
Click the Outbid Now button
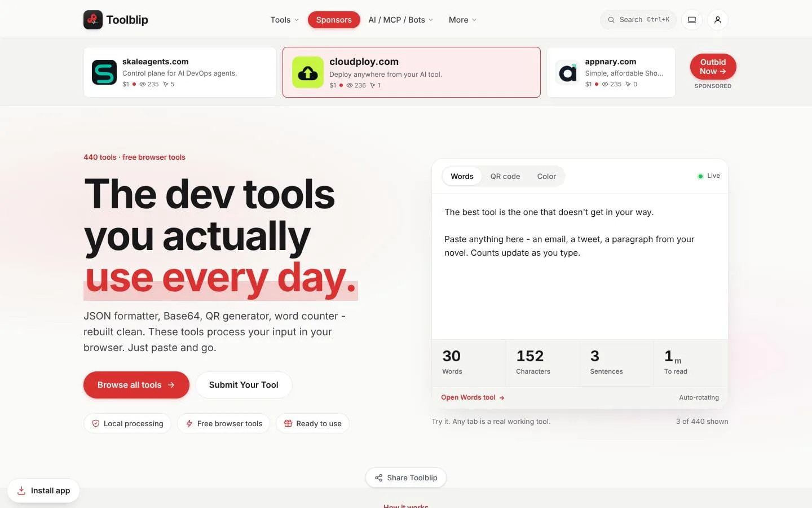713,67
